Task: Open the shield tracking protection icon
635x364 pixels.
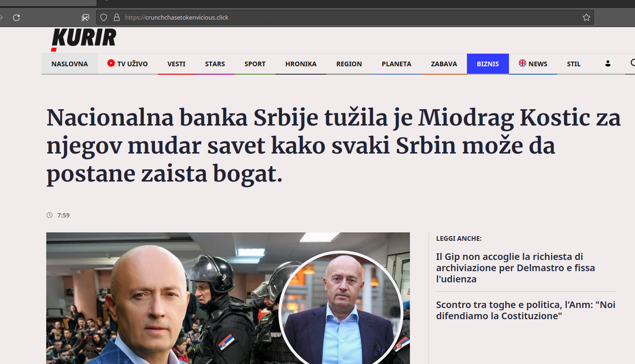Action: coord(104,18)
